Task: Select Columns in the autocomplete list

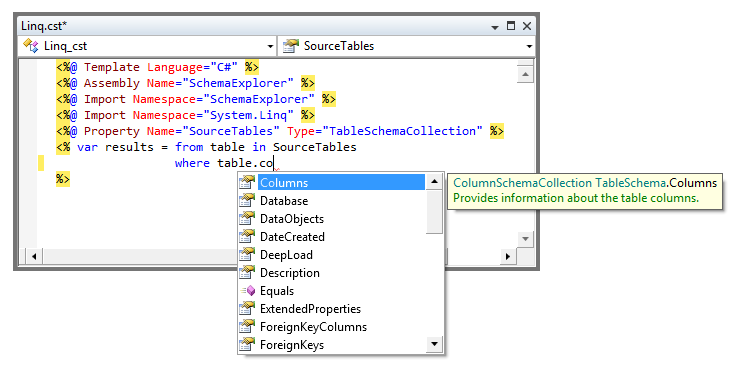Action: (341, 182)
